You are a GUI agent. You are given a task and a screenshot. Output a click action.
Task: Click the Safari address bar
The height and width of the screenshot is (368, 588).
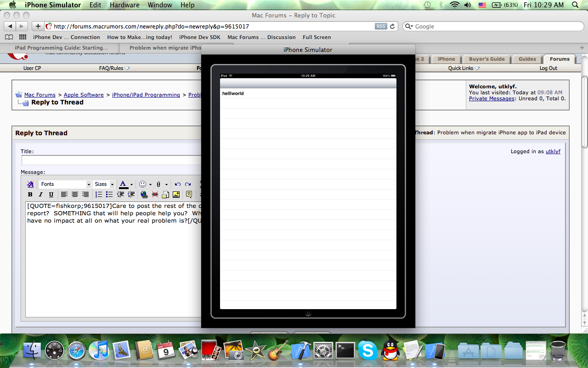(209, 26)
